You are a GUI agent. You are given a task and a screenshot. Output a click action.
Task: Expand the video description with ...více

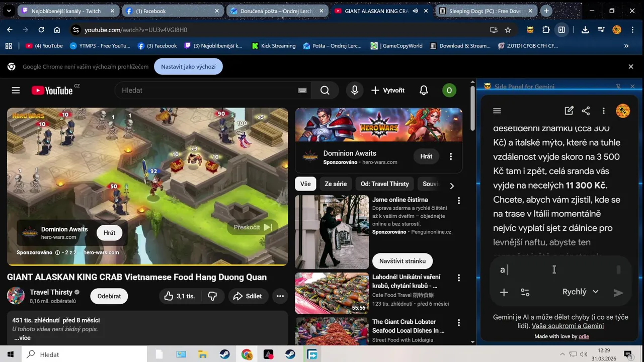pos(22,338)
